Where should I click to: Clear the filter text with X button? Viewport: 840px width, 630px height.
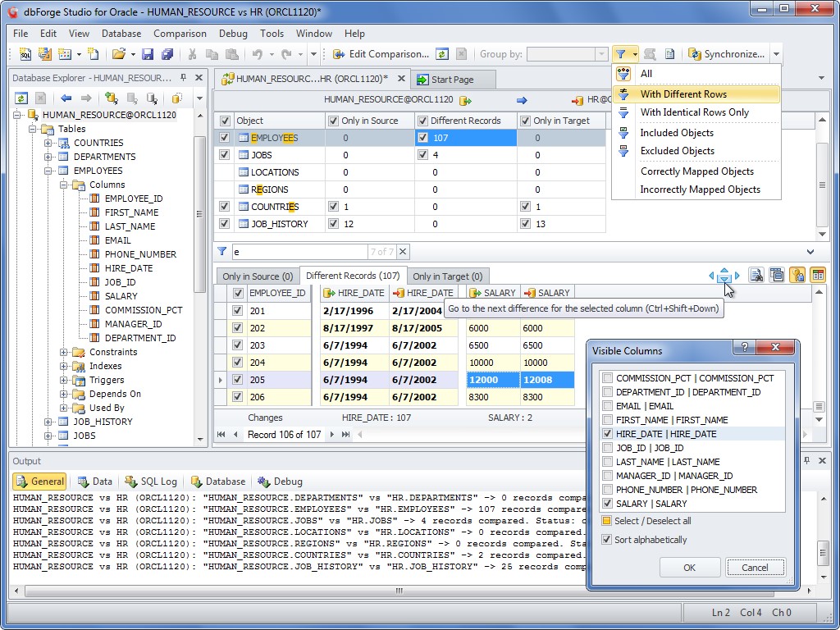tap(403, 251)
